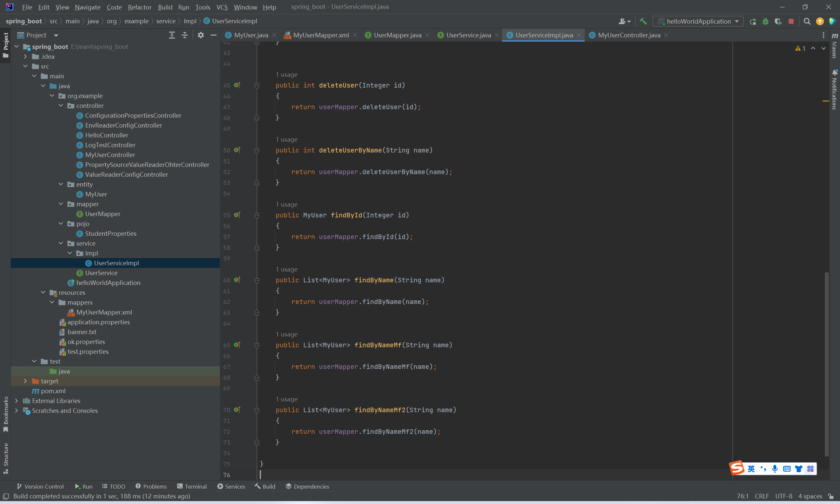
Task: Click the Build project hammer icon
Action: tap(643, 21)
